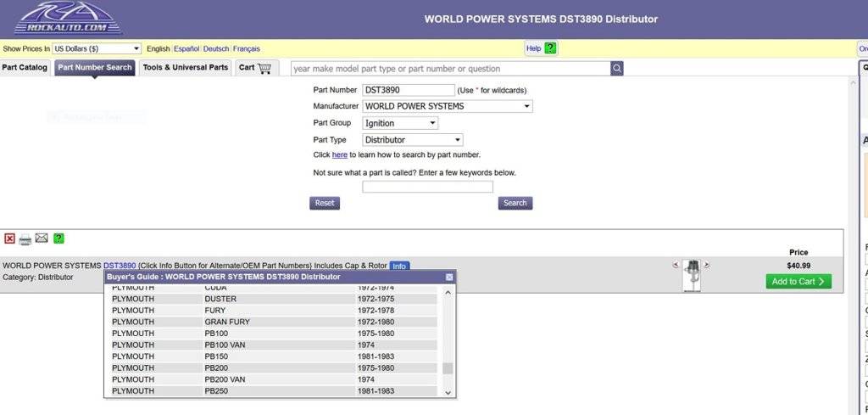Show the next product image arrow
The height and width of the screenshot is (415, 868).
[x=707, y=265]
